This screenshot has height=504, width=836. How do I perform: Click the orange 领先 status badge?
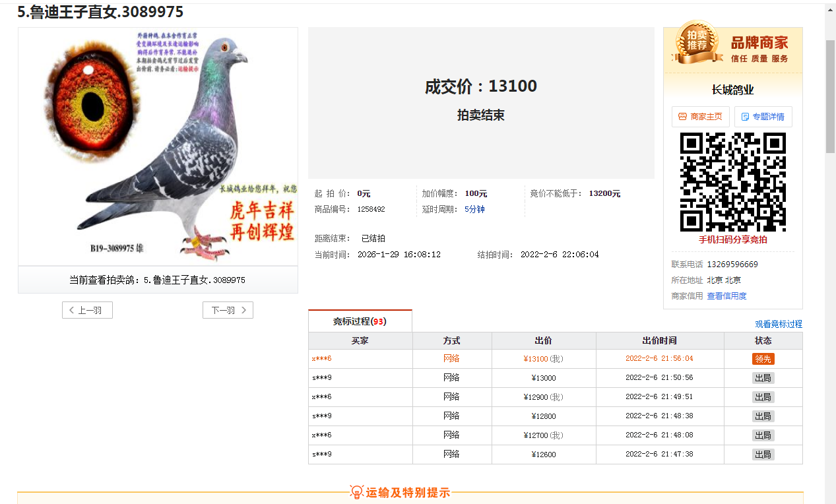(x=763, y=359)
